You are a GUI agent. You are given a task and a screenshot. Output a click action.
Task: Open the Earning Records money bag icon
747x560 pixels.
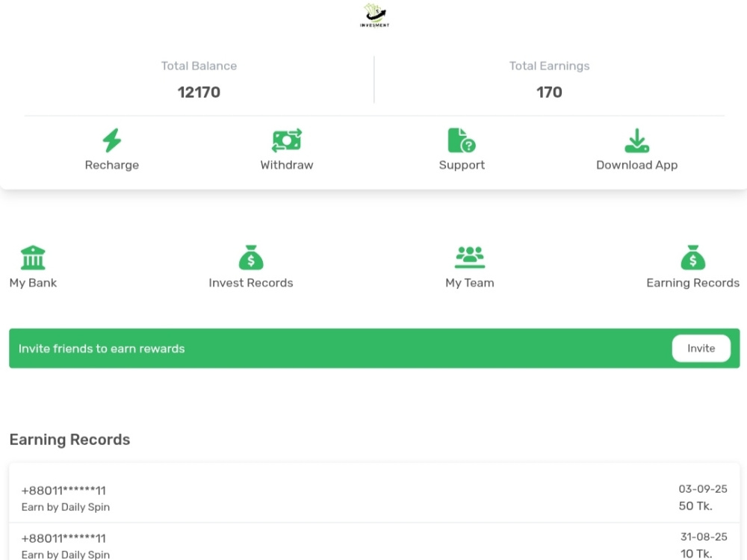pos(693,258)
